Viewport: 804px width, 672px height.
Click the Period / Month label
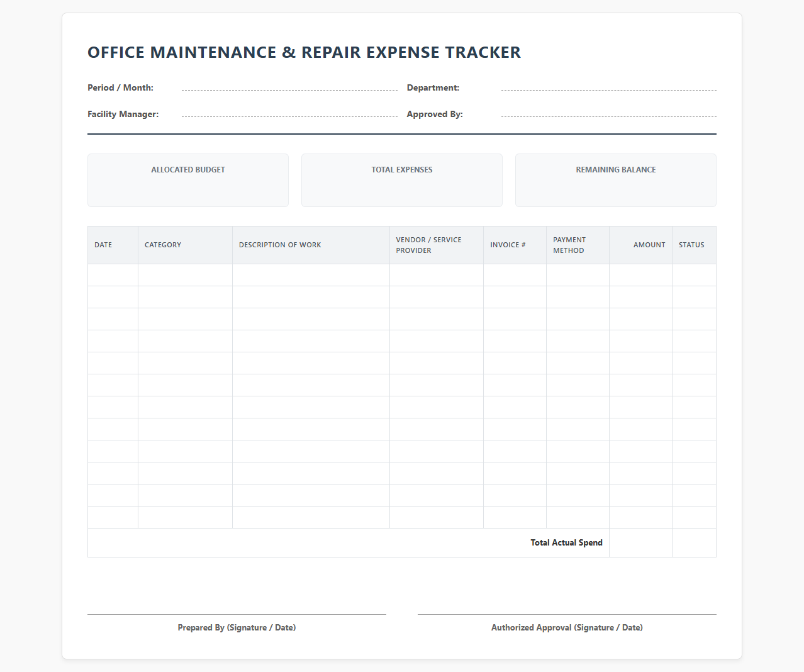(x=120, y=87)
